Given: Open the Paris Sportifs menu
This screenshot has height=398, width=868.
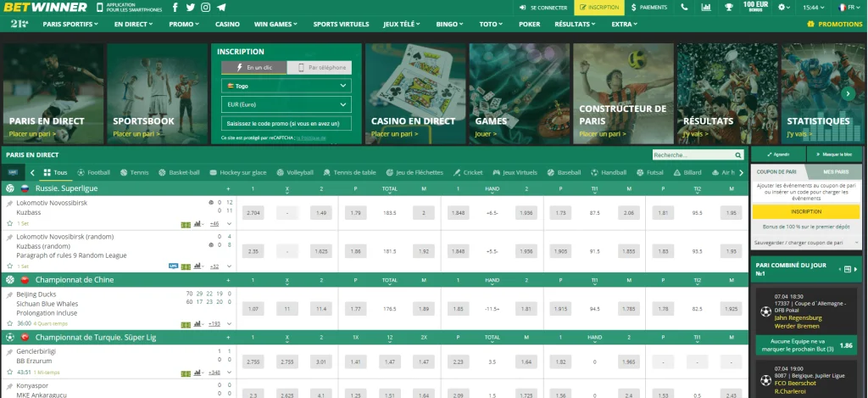Looking at the screenshot, I should pyautogui.click(x=70, y=24).
